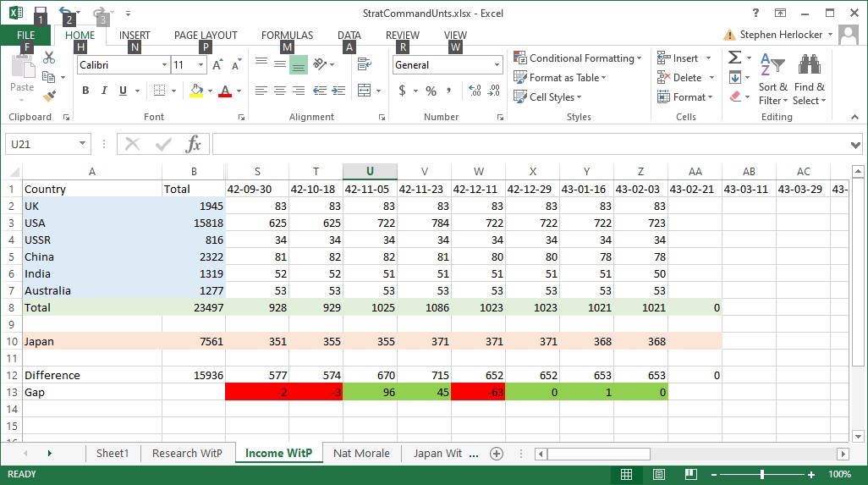Click the formula bar input field

coord(530,145)
